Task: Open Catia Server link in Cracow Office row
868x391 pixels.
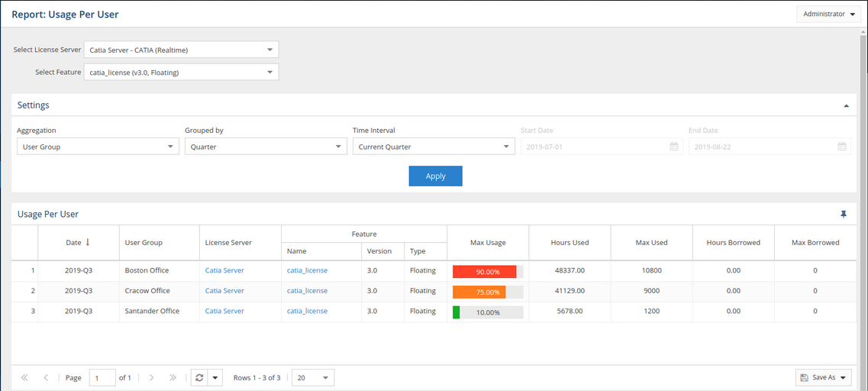Action: pyautogui.click(x=224, y=291)
